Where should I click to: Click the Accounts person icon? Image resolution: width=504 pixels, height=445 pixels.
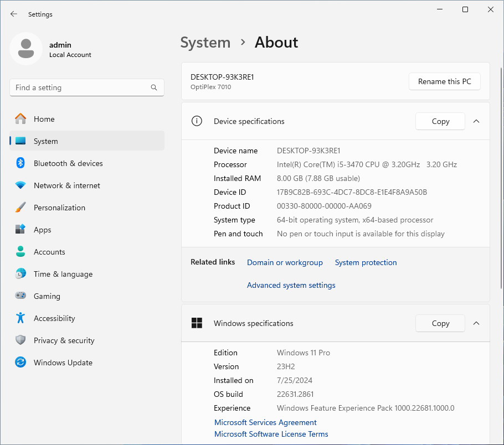[x=20, y=252]
